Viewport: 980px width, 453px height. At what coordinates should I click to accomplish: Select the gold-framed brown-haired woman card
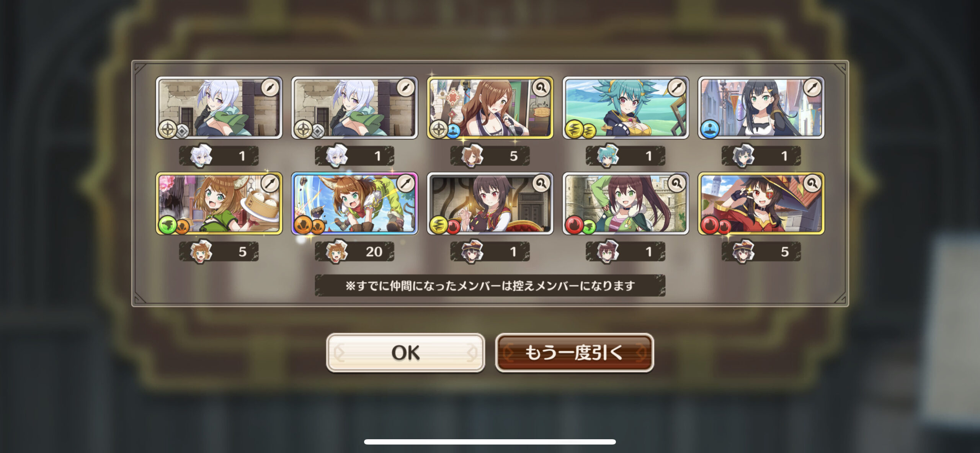pyautogui.click(x=490, y=108)
